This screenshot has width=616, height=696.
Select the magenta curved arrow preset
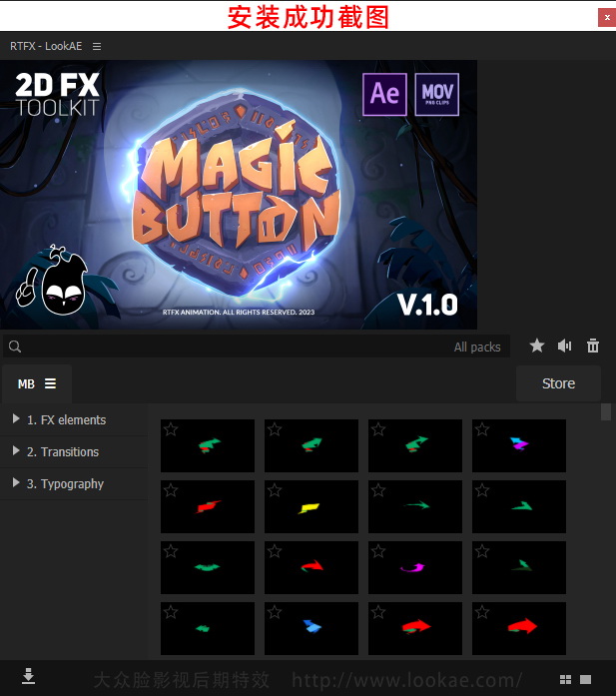click(415, 567)
